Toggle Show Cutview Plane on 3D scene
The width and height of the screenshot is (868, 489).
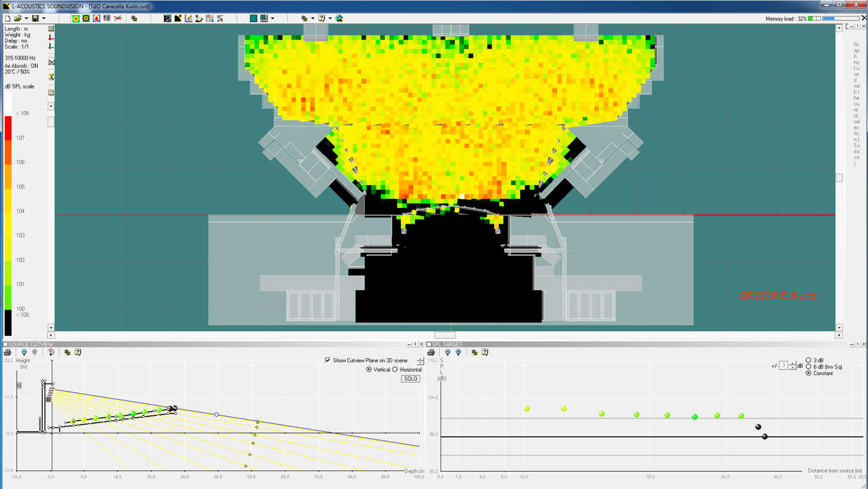[x=328, y=360]
